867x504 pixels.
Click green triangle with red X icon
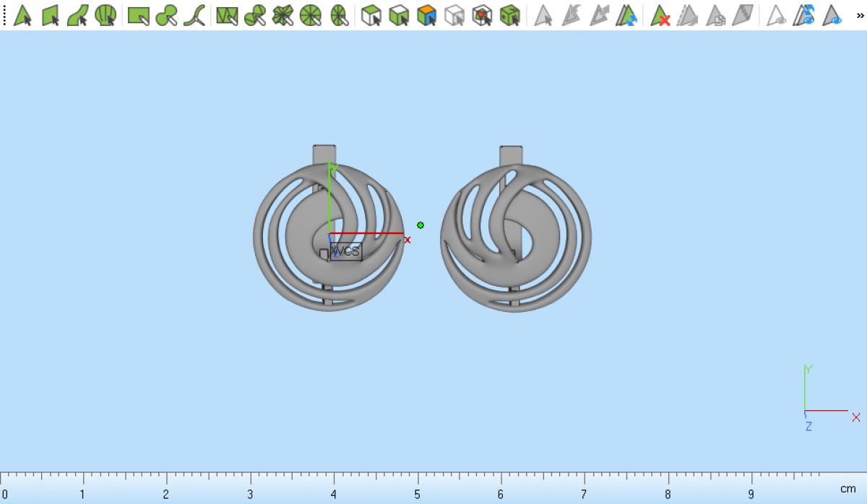click(x=660, y=15)
